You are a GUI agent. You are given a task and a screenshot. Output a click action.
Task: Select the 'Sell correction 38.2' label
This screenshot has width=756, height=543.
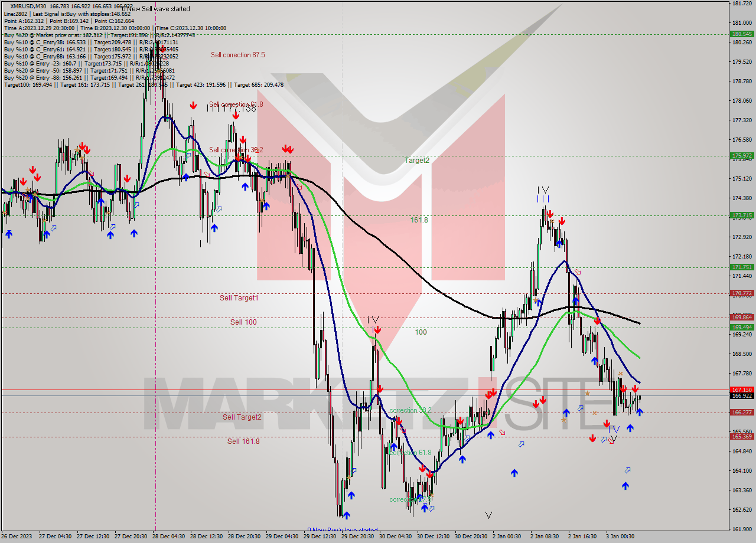(236, 150)
